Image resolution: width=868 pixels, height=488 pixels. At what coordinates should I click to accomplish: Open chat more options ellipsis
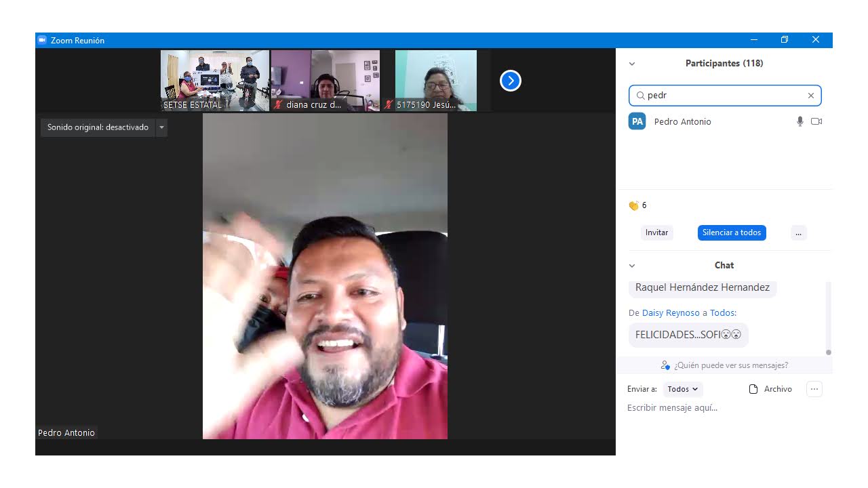tap(814, 389)
